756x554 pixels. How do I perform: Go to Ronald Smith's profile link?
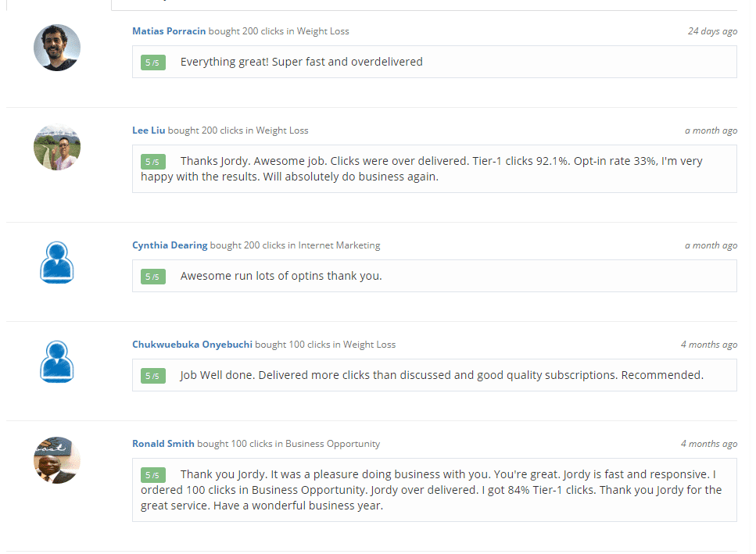tap(163, 443)
